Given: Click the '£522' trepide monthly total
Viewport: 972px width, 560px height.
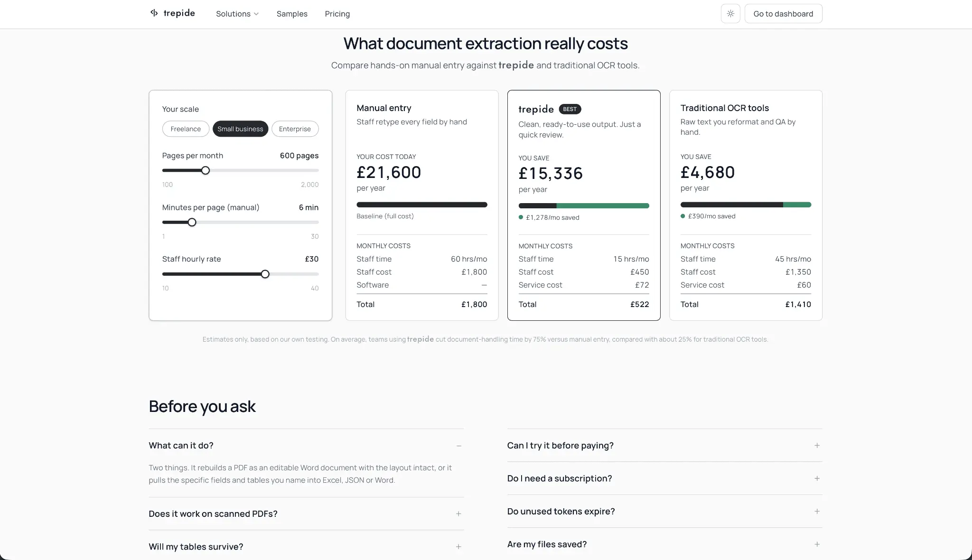Looking at the screenshot, I should click(639, 304).
